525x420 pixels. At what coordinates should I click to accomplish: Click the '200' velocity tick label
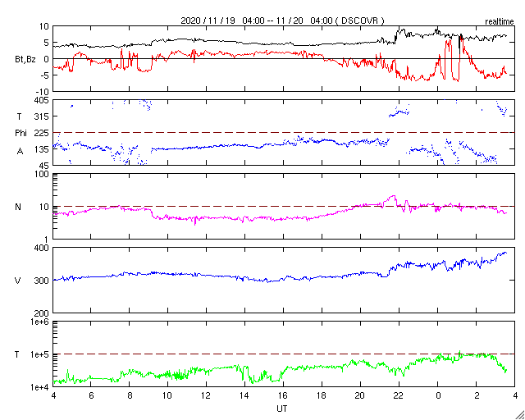[x=43, y=313]
